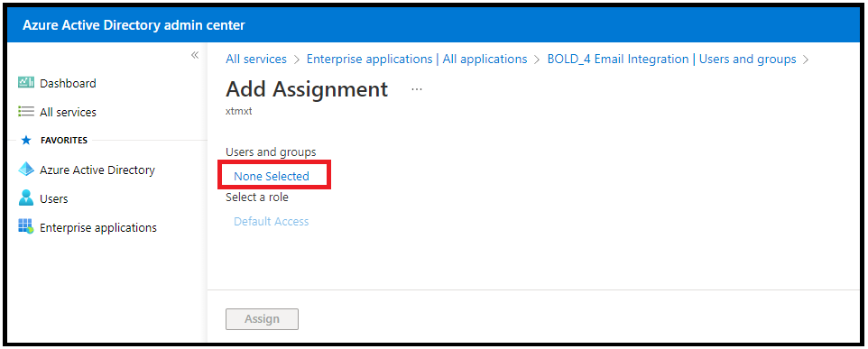Click the All services list icon

26,112
